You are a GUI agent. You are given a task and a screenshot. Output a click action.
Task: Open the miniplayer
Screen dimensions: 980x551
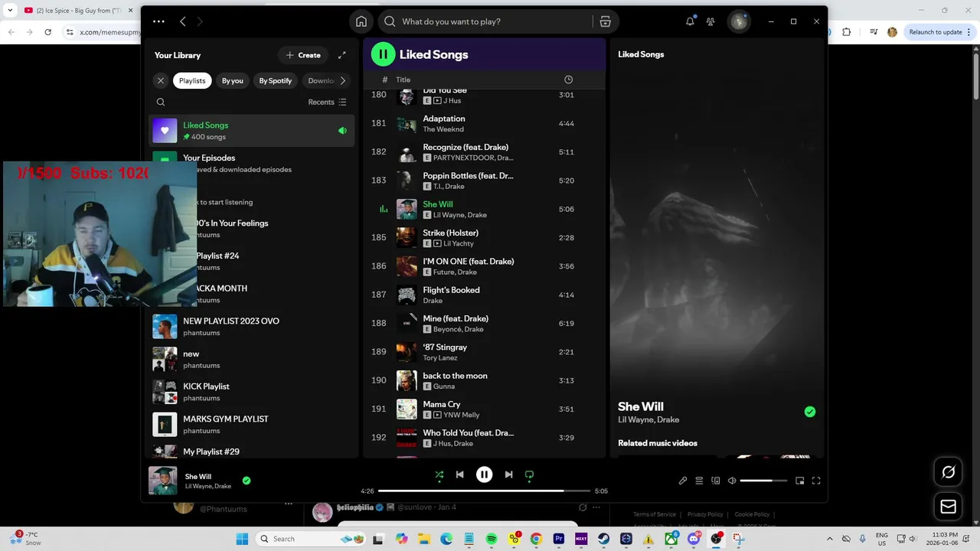tap(800, 481)
